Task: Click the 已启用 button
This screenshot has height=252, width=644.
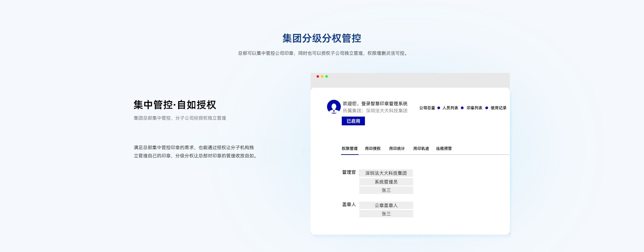Action: click(353, 121)
